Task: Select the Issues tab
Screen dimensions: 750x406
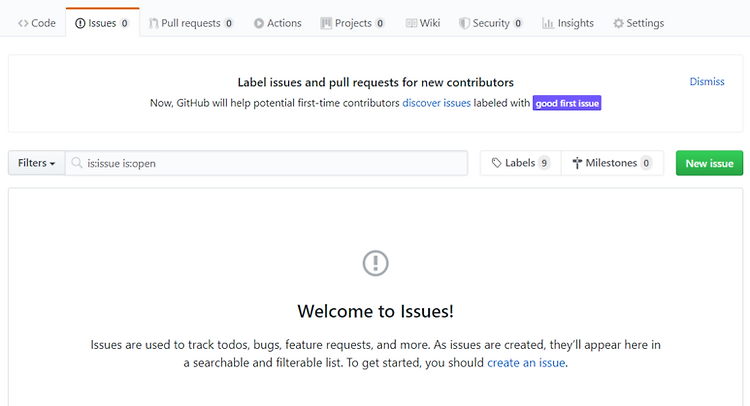Action: point(102,23)
